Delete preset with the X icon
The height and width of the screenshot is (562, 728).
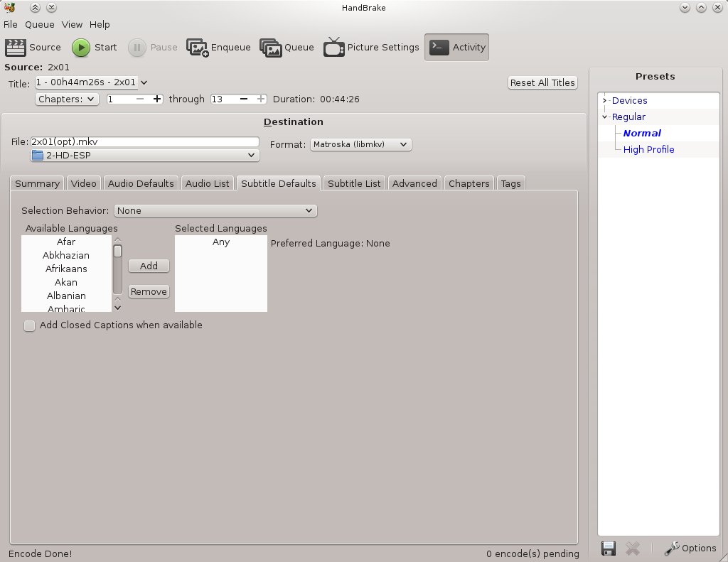pos(632,548)
